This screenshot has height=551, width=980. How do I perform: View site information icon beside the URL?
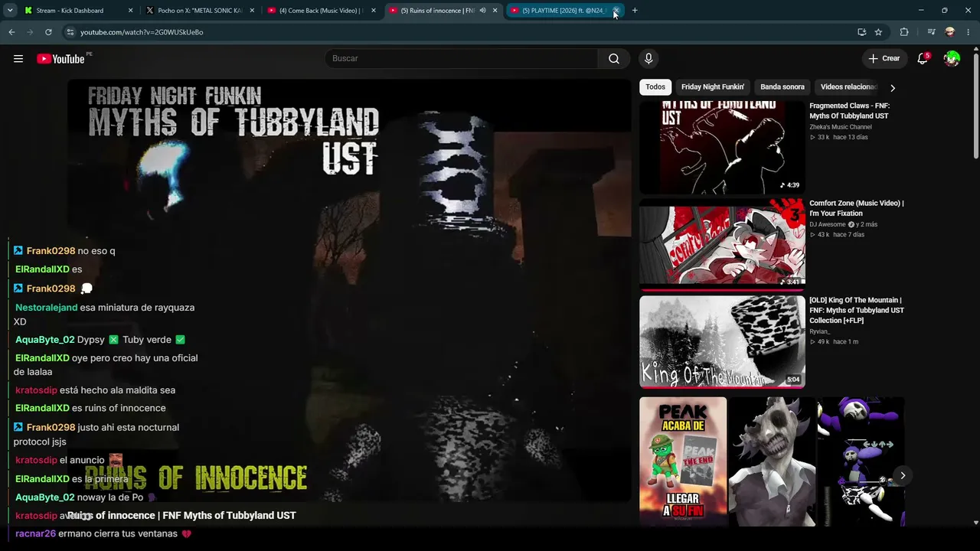pos(70,32)
